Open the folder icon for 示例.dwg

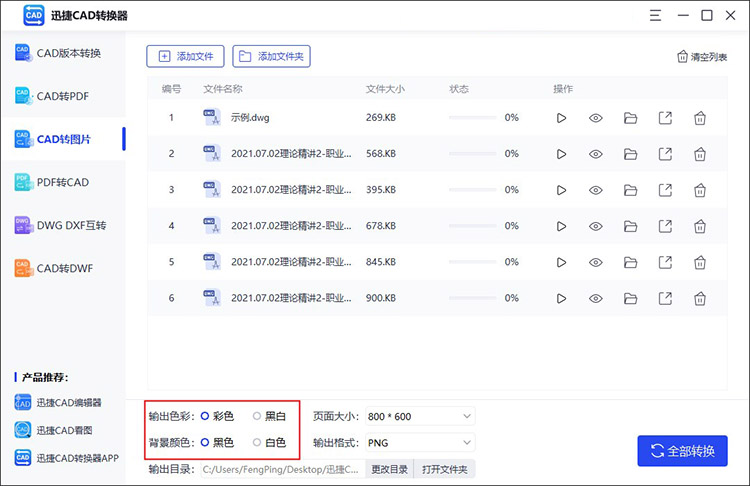click(x=630, y=118)
